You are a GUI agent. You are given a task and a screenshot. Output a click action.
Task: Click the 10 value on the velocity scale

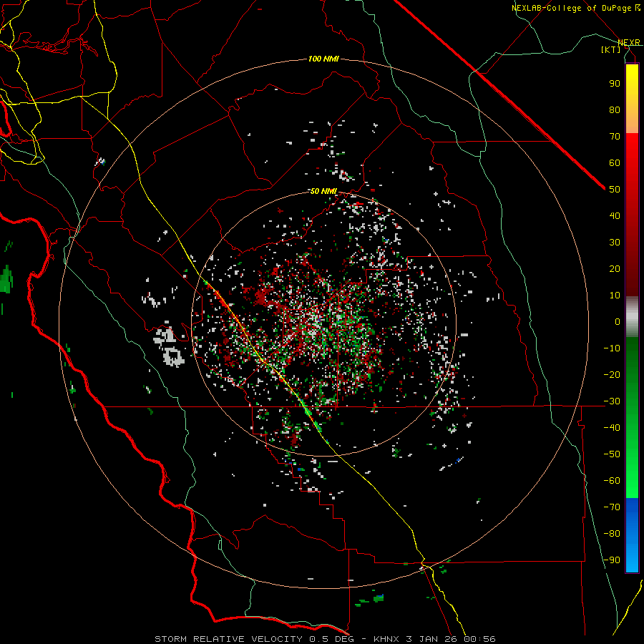[615, 296]
